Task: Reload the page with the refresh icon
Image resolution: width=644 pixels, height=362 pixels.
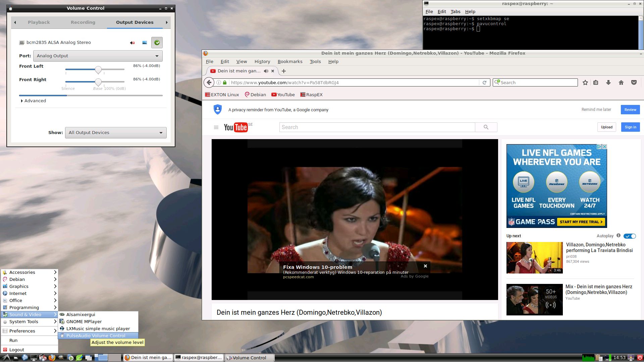Action: [x=484, y=83]
